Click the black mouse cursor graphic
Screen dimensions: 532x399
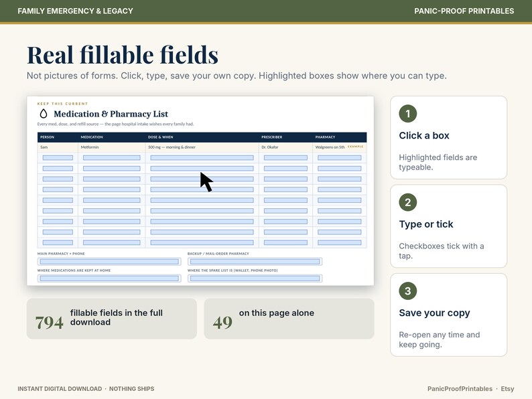[206, 182]
